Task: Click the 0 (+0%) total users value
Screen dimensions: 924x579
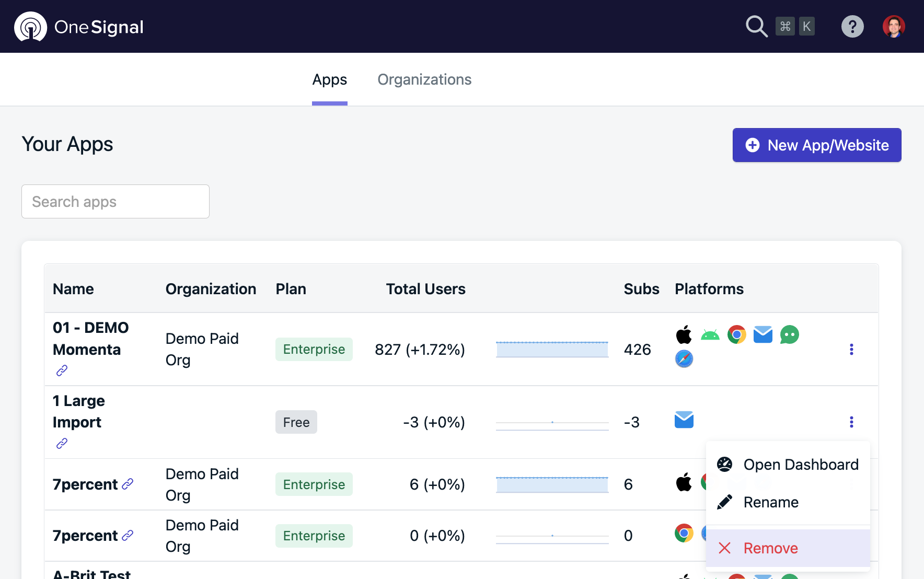Action: [x=437, y=536]
